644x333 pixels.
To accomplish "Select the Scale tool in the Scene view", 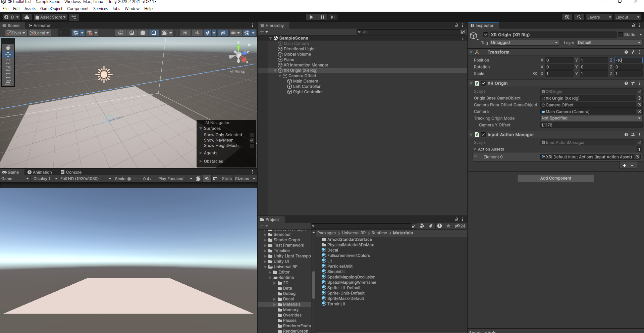I will 8,68.
